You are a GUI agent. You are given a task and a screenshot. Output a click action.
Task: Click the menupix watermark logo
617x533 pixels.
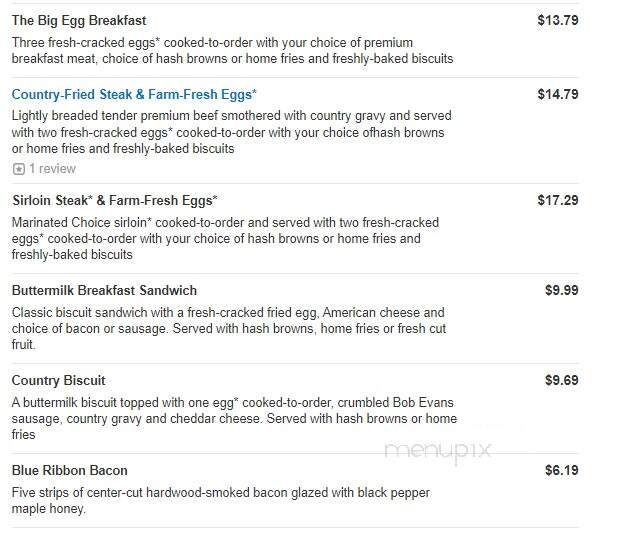point(438,451)
